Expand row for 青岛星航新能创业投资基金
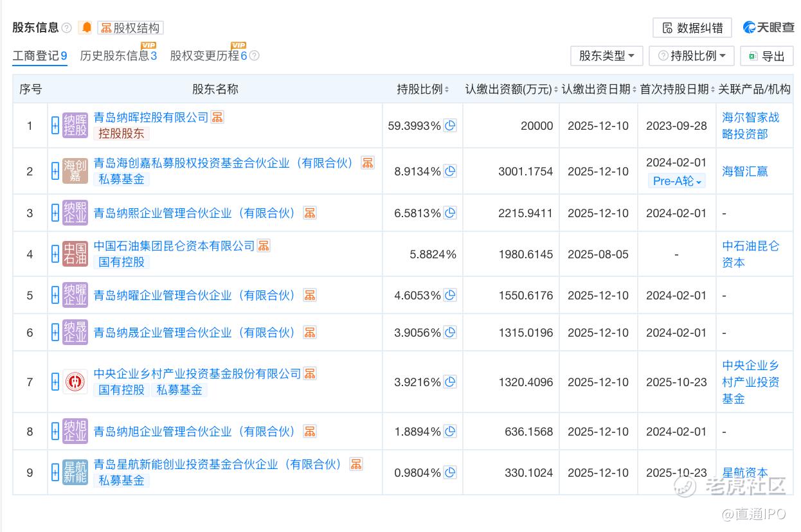 [x=55, y=472]
